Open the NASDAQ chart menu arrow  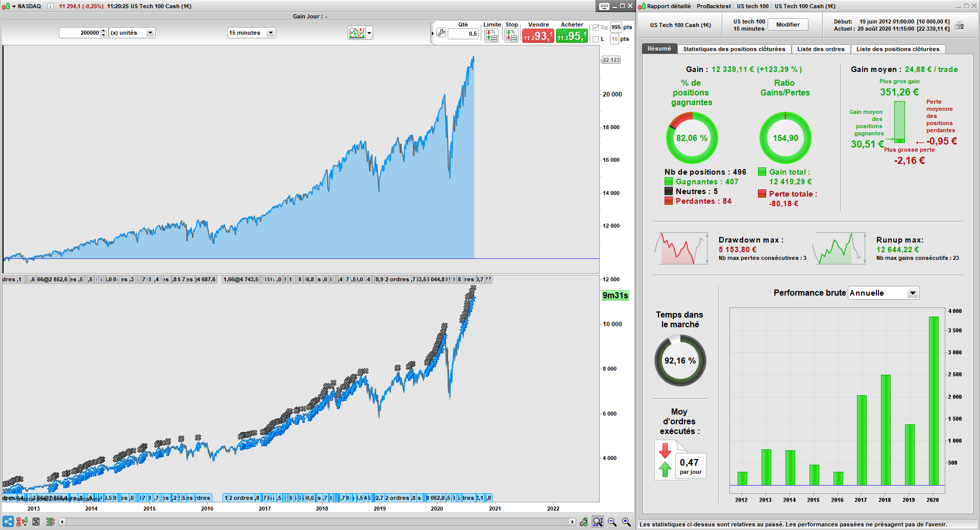14,7
